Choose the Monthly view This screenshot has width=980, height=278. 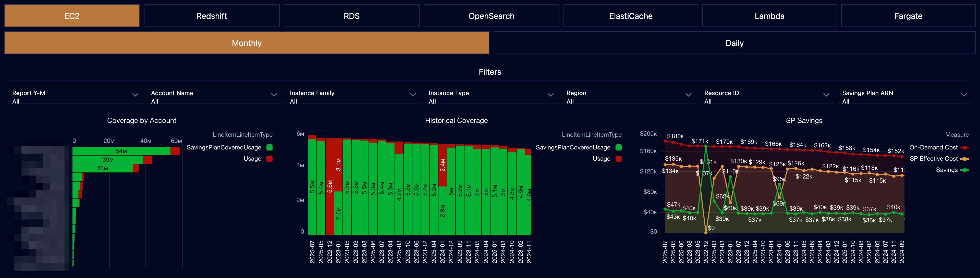coord(247,43)
